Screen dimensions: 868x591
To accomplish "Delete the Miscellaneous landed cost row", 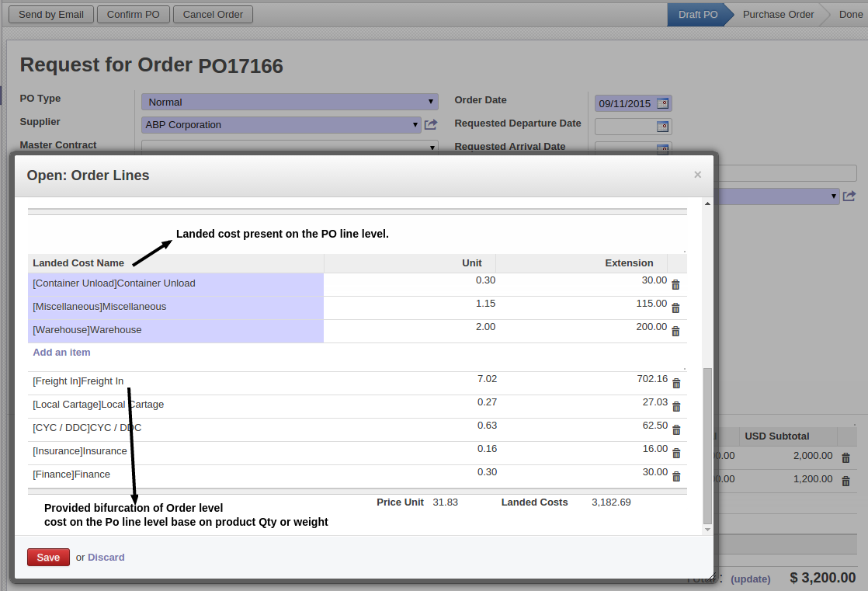I will [x=675, y=308].
